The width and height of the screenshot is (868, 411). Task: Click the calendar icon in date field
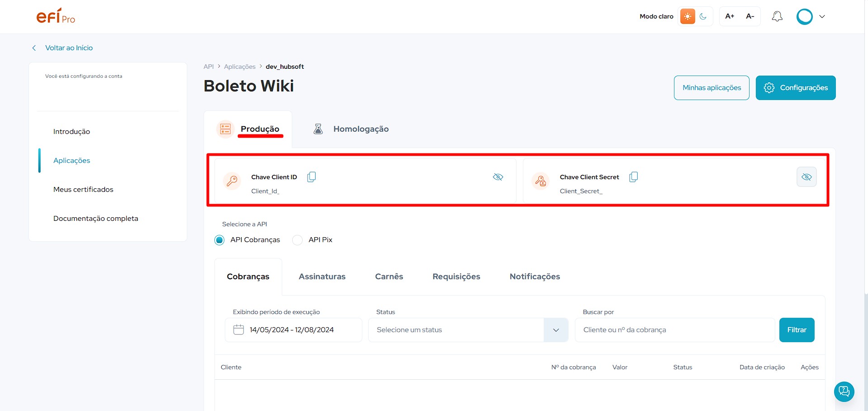(238, 330)
